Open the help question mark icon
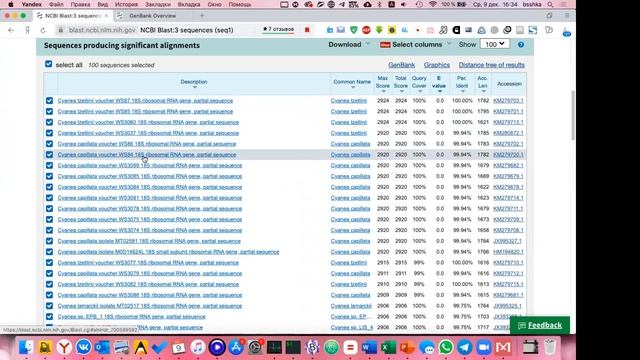Viewport: 640px width, 360px height. [x=521, y=44]
